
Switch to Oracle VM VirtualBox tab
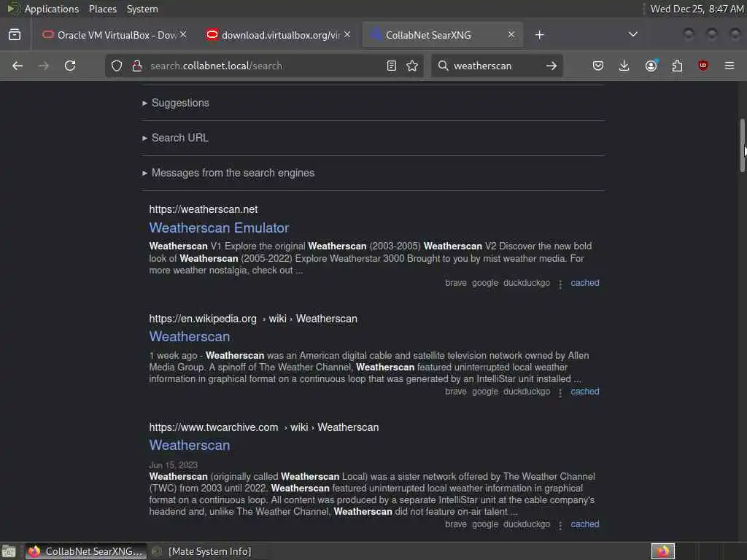click(x=115, y=35)
